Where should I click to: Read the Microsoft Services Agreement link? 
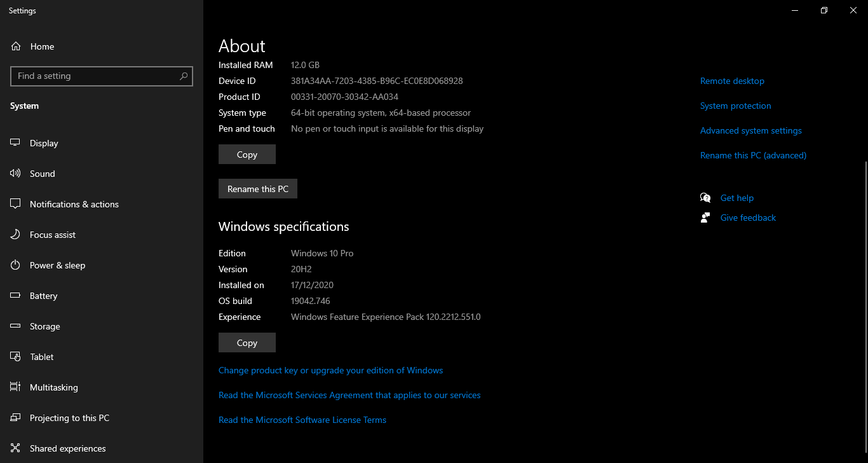point(349,395)
